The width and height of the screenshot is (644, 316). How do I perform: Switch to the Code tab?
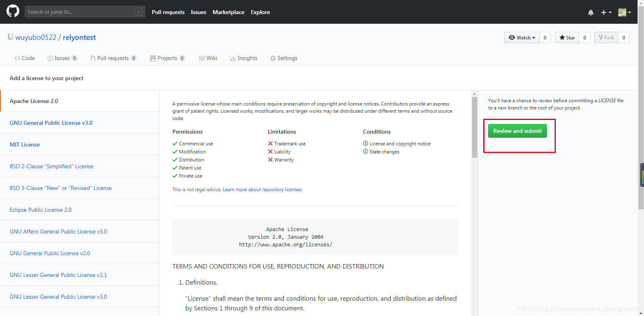25,58
